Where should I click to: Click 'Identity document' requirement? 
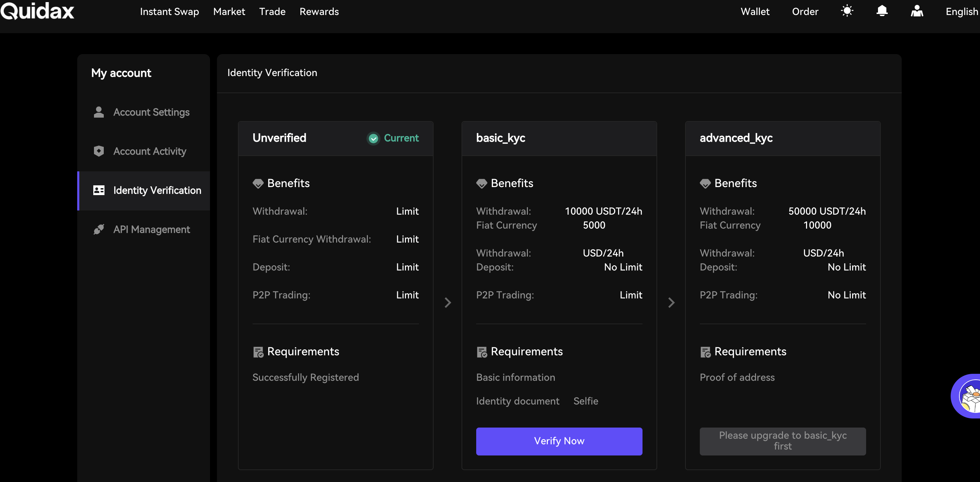(517, 401)
